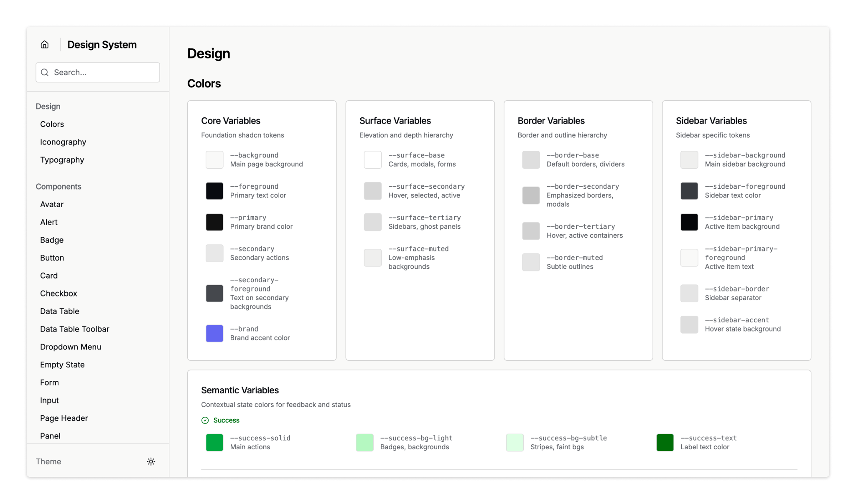Click the home icon above the sidebar
The image size is (856, 504).
45,44
